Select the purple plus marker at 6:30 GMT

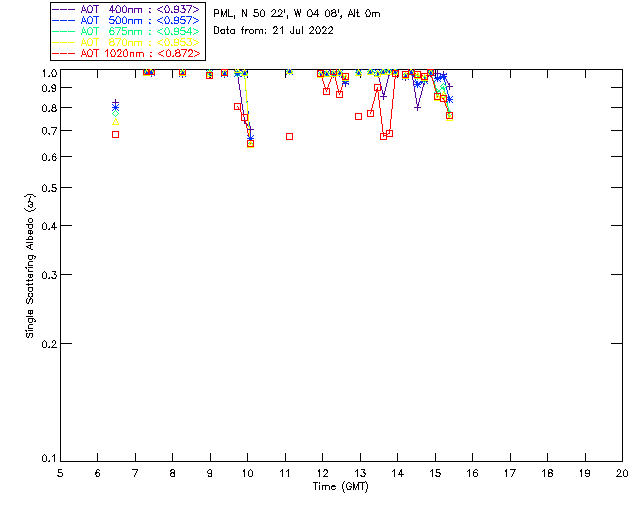[x=116, y=102]
